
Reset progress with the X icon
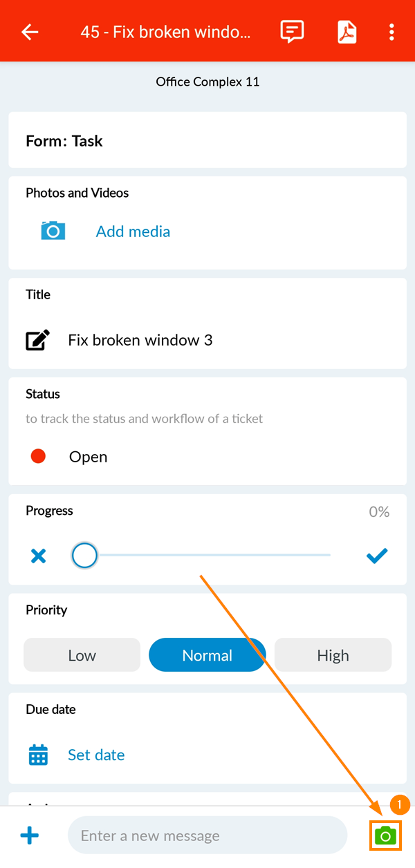(x=39, y=556)
